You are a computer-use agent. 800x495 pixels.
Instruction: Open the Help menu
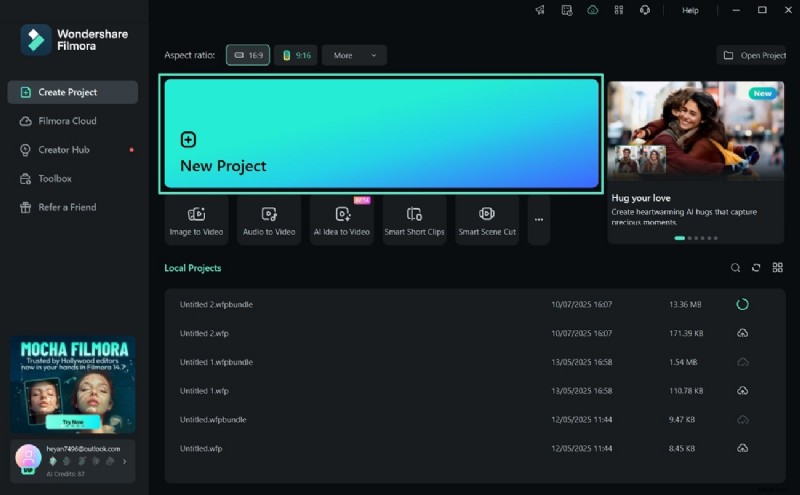click(690, 10)
